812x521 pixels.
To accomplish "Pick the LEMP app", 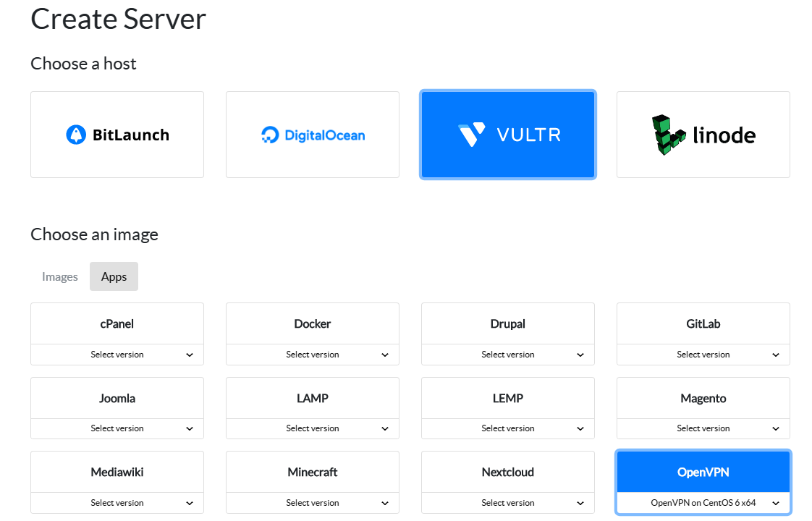I will coord(508,398).
